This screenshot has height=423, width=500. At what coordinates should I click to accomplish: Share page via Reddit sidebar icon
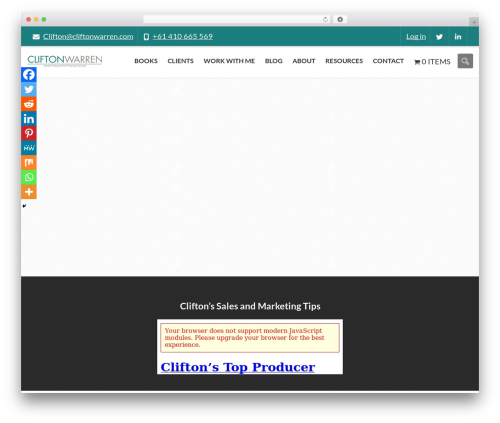coord(29,104)
